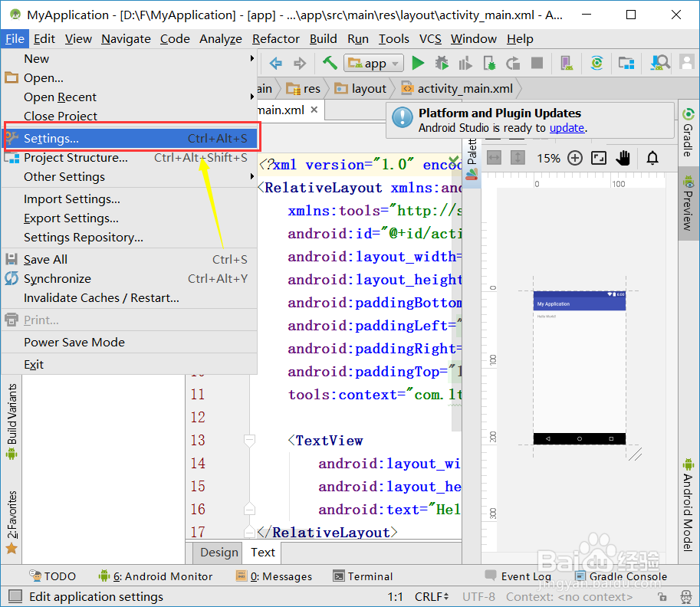The height and width of the screenshot is (607, 700).
Task: Open the CRLF line separator selector
Action: [432, 597]
